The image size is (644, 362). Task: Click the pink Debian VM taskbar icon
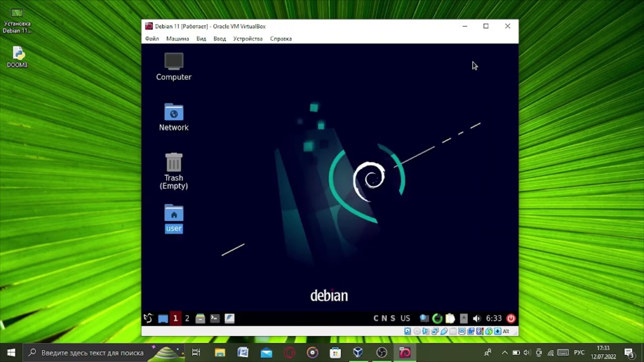click(x=405, y=352)
